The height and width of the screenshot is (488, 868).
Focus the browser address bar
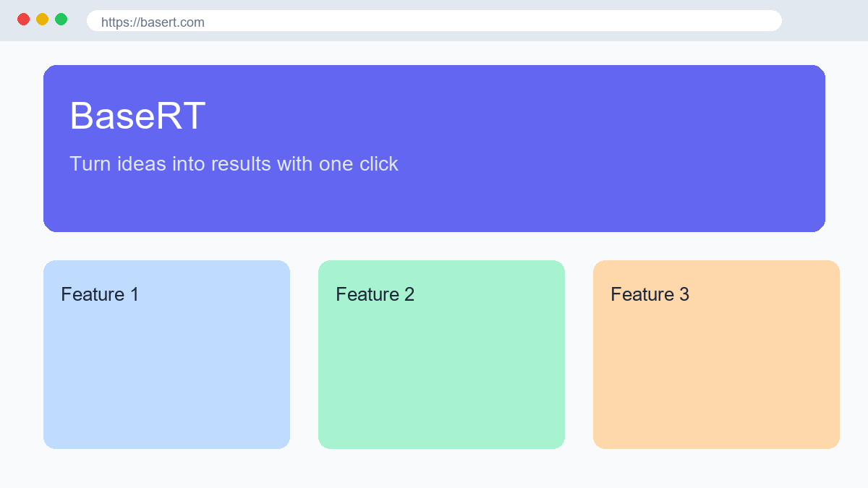pyautogui.click(x=434, y=21)
